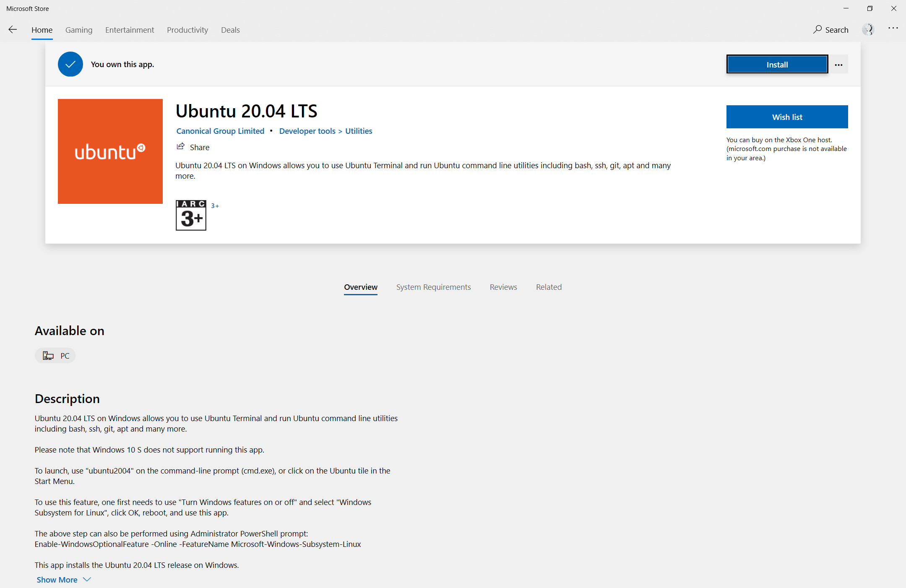The image size is (906, 588).
Task: Select the System Requirements tab
Action: [434, 287]
